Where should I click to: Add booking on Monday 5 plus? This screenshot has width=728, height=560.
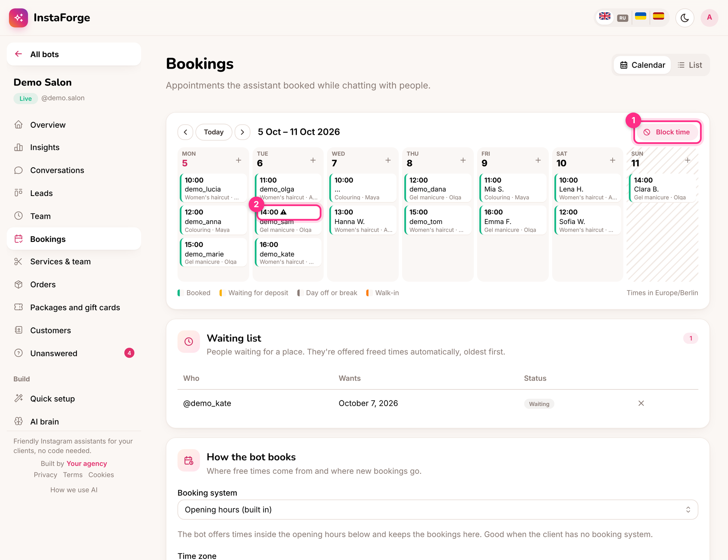(239, 160)
